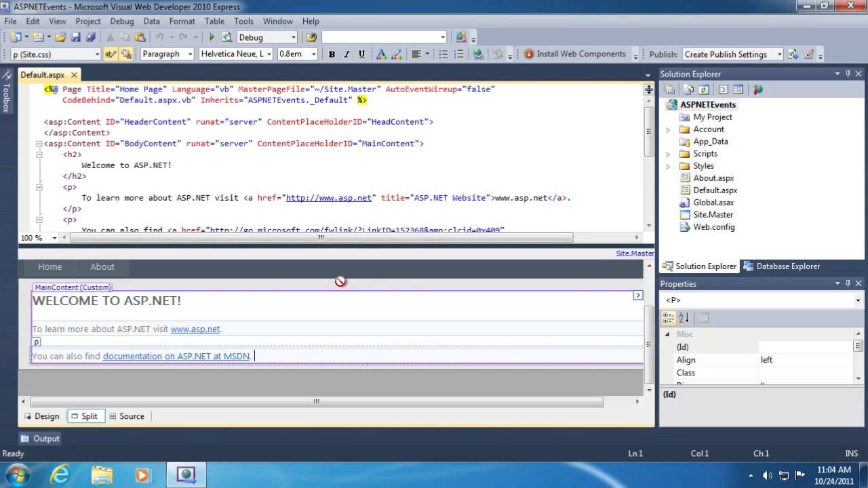The height and width of the screenshot is (488, 868).
Task: Click the Solution Explorer Refresh icon
Action: 704,89
